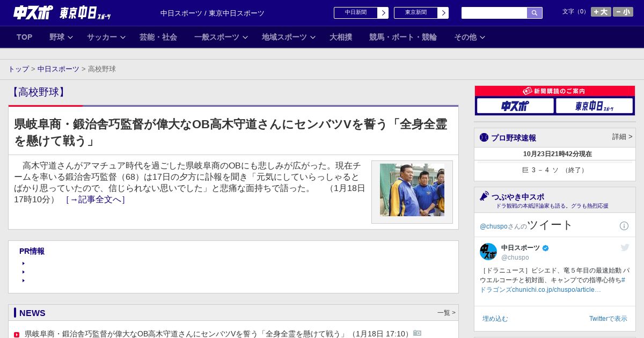Open the article photo thumbnail

click(412, 190)
